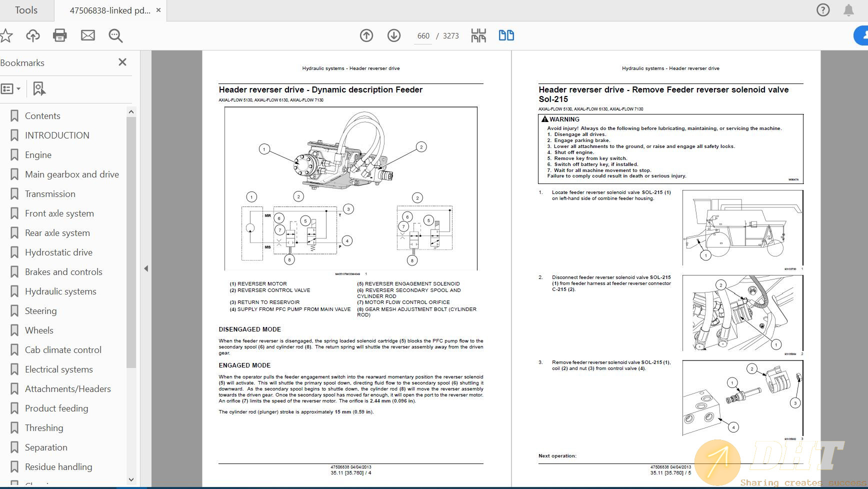Click bookmark icon beside Hydrostatic drive

14,252
